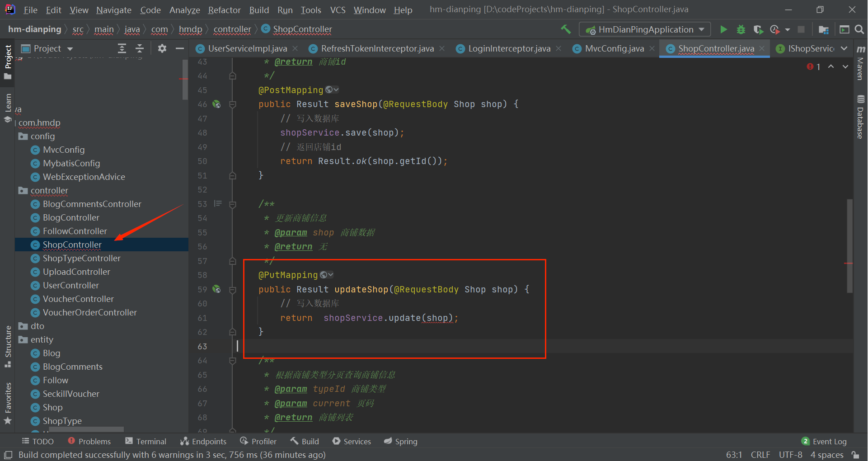Click the Profiler run icon in the toolbar
This screenshot has height=461, width=868.
pos(775,29)
